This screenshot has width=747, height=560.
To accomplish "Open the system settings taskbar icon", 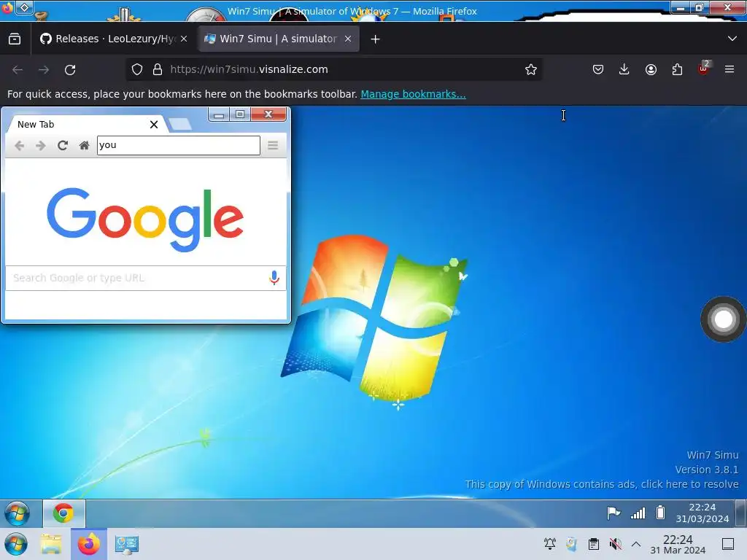I will (x=127, y=544).
